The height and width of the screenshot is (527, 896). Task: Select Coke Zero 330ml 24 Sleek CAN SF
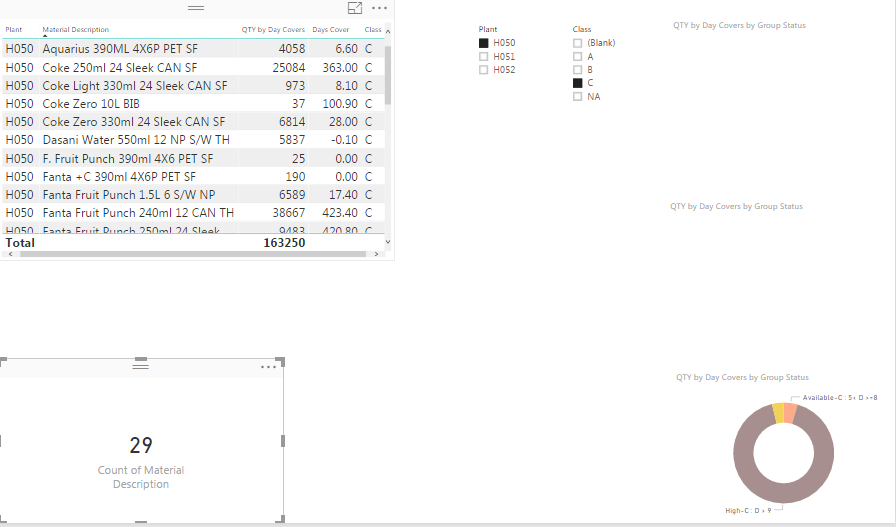click(x=193, y=122)
